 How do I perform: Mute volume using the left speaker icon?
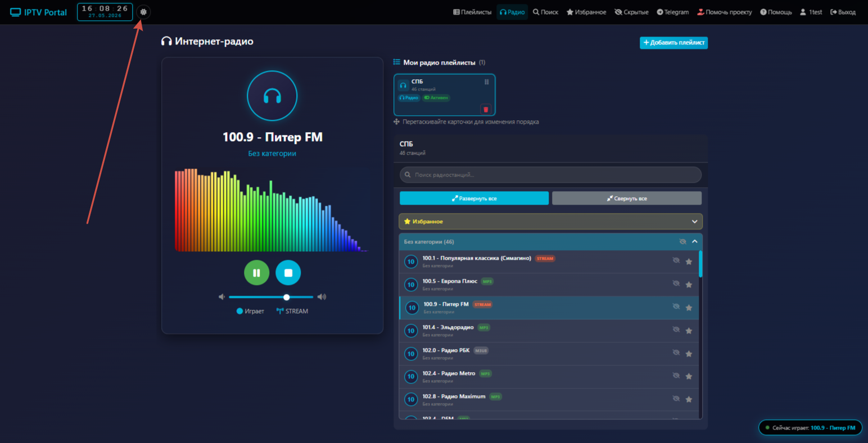pos(222,297)
